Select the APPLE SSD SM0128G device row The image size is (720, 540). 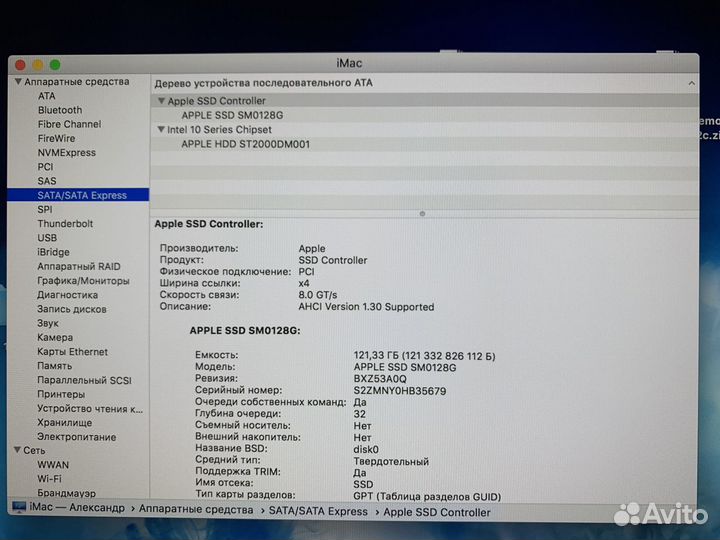click(424, 115)
